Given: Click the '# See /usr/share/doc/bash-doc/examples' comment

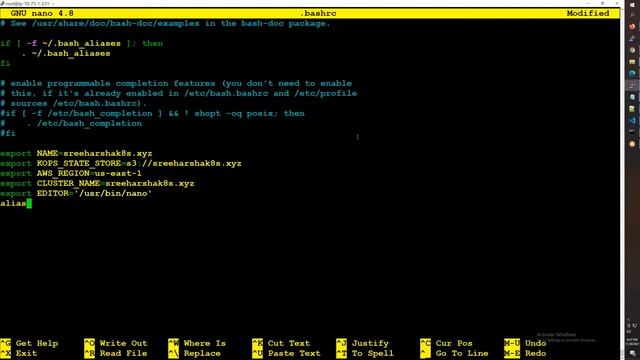Looking at the screenshot, I should [x=165, y=23].
